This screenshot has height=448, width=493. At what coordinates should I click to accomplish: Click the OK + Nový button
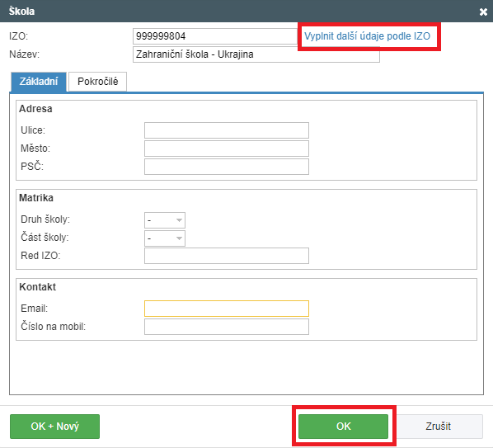pos(54,427)
